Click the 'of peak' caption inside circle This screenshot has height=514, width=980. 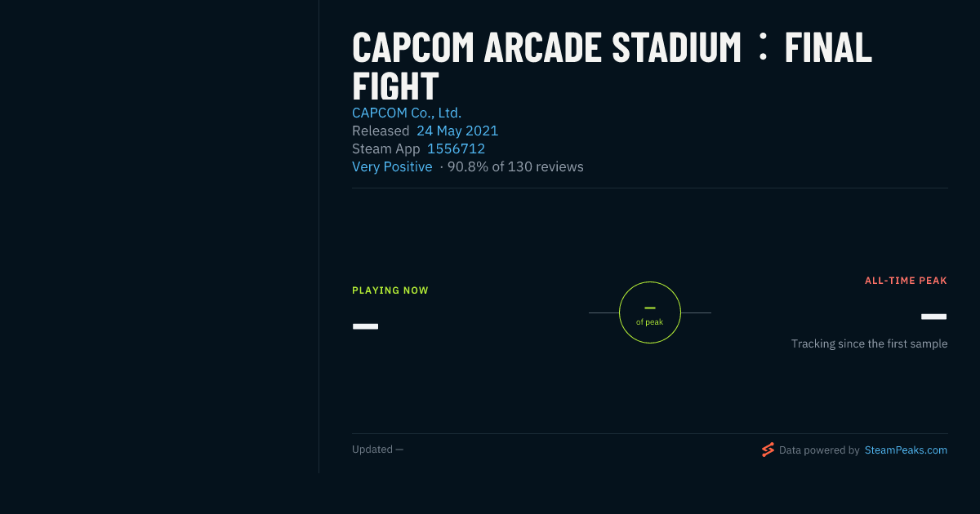point(650,322)
